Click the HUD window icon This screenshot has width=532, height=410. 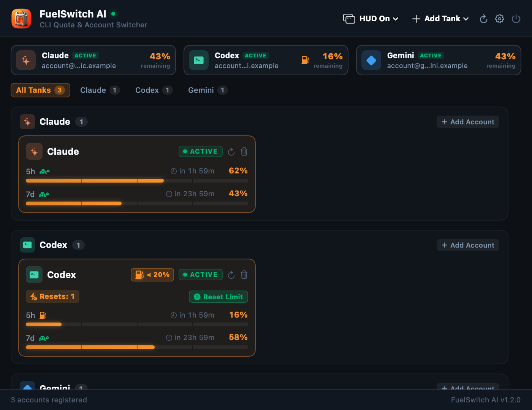349,19
